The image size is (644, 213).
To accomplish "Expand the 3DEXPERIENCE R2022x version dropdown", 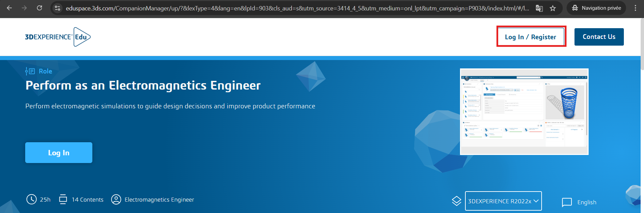I will pos(503,201).
